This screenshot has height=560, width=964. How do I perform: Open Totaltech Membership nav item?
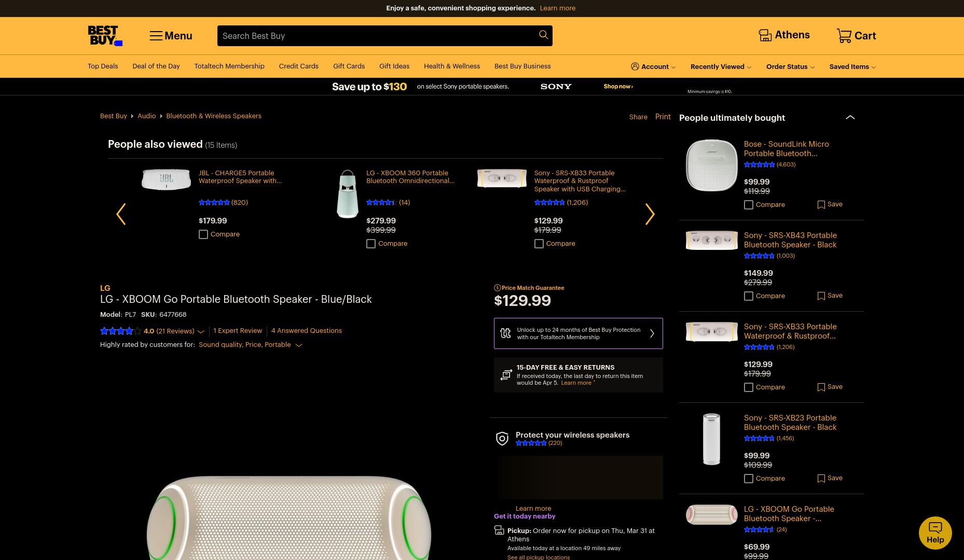(x=229, y=66)
